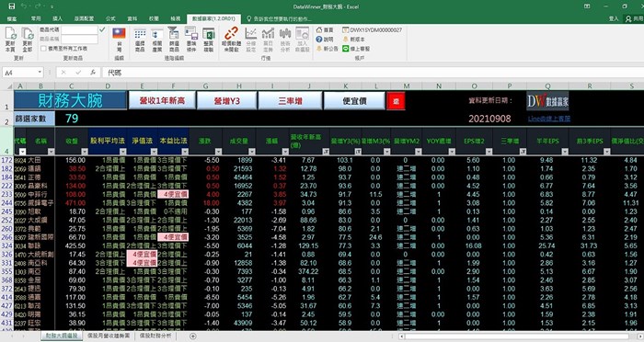Click into the 商品代碼 input field

pos(80,30)
